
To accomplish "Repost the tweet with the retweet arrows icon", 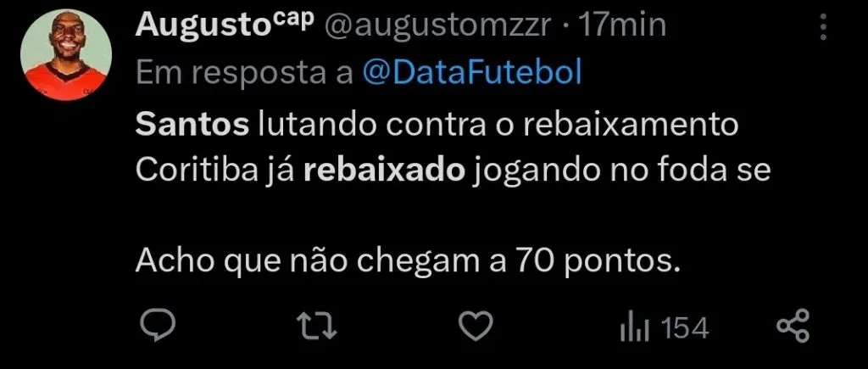I will [x=317, y=326].
